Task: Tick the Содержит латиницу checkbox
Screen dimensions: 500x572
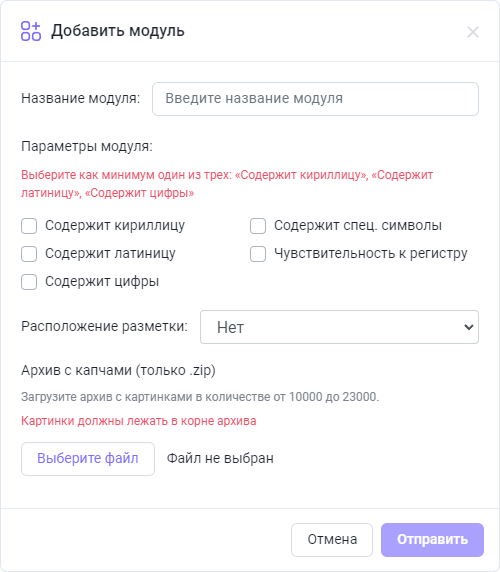Action: click(29, 254)
